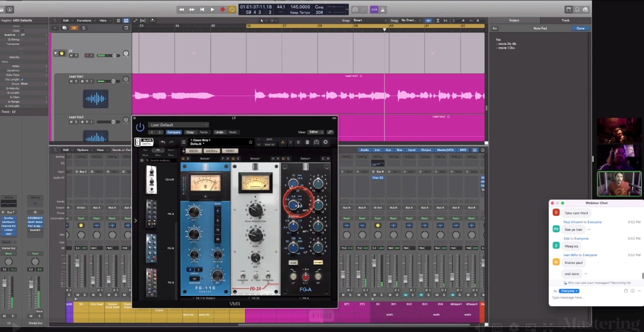The width and height of the screenshot is (644, 332).
Task: Select VMR preset slot A
Action: pyautogui.click(x=283, y=142)
